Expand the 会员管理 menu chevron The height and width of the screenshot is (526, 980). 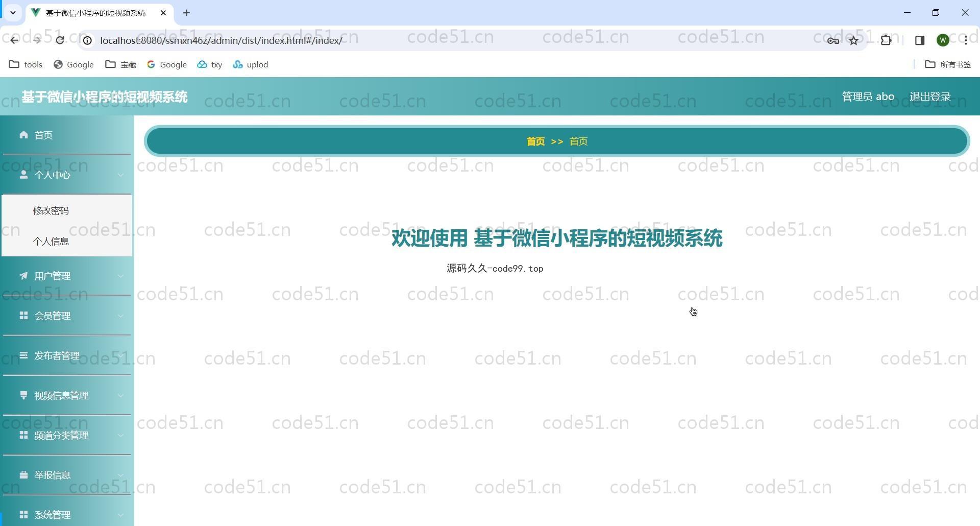coord(120,316)
